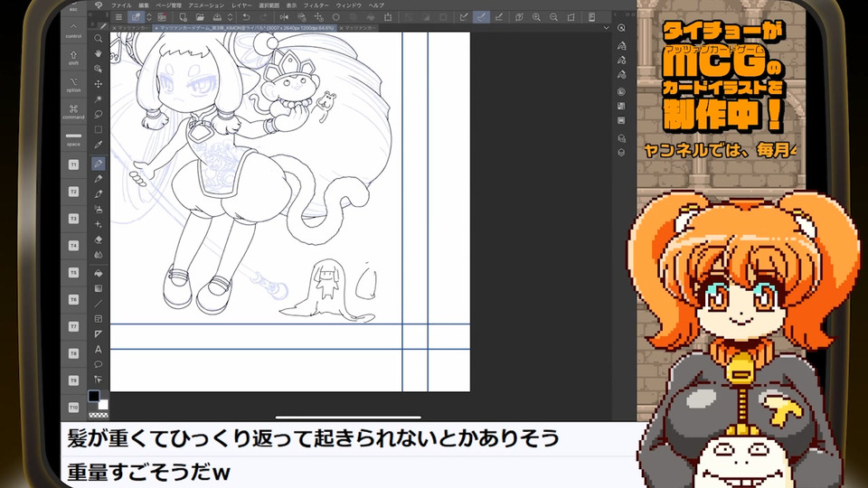
Task: Select the Blend tool
Action: pyautogui.click(x=98, y=255)
